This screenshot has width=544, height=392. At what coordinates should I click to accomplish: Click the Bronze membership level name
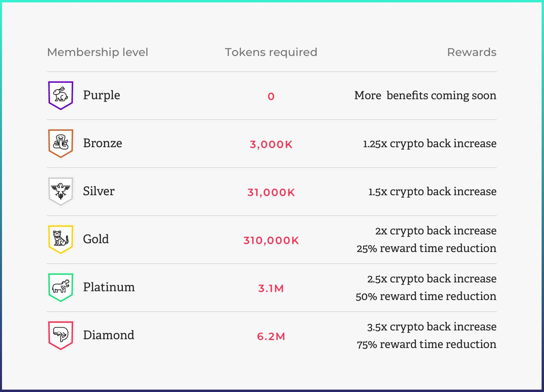[103, 143]
